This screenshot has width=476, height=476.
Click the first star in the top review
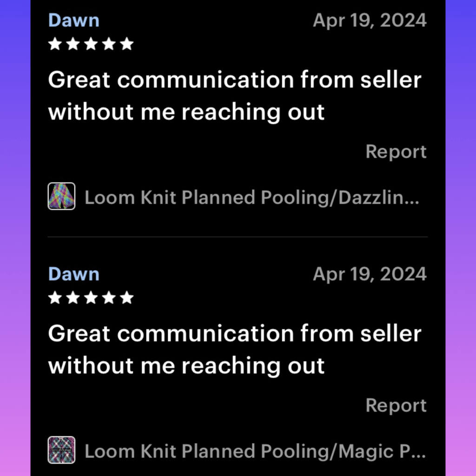[x=55, y=44]
